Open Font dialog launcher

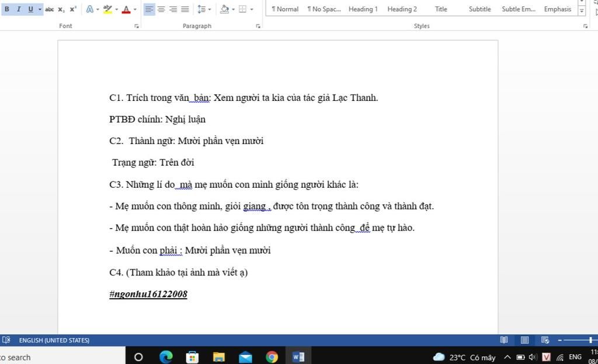pos(137,26)
